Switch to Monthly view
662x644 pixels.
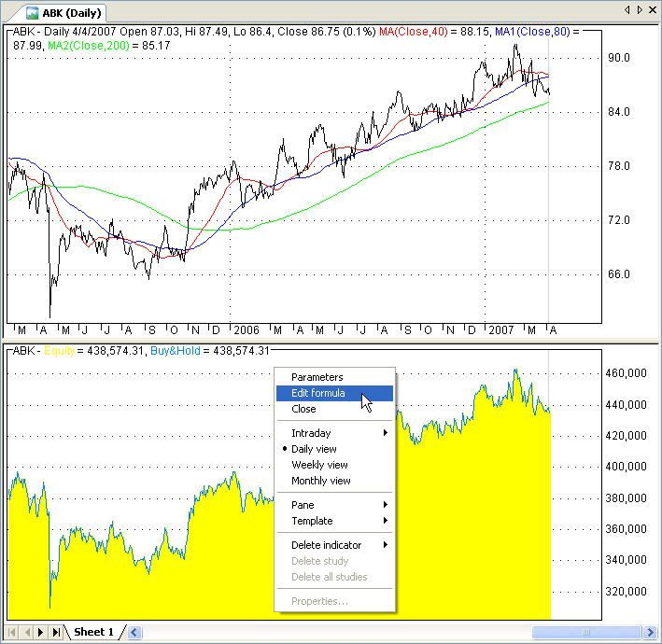coord(320,481)
